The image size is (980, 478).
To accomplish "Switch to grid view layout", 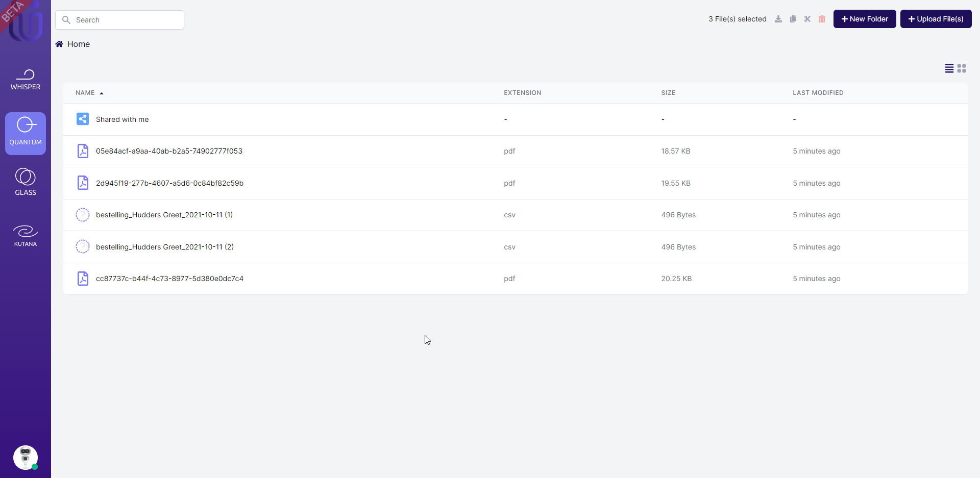I will pos(962,68).
